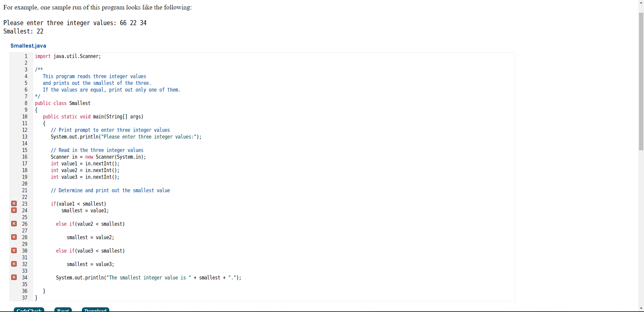
Task: Click the error marker on line 28
Action: tap(14, 237)
